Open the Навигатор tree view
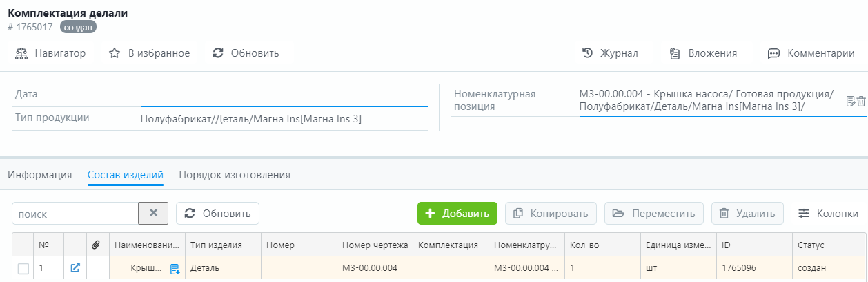This screenshot has height=282, width=868. click(50, 53)
